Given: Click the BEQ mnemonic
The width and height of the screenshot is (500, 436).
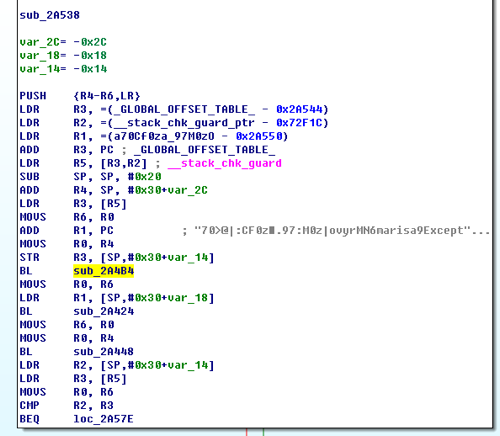Looking at the screenshot, I should click(30, 419).
